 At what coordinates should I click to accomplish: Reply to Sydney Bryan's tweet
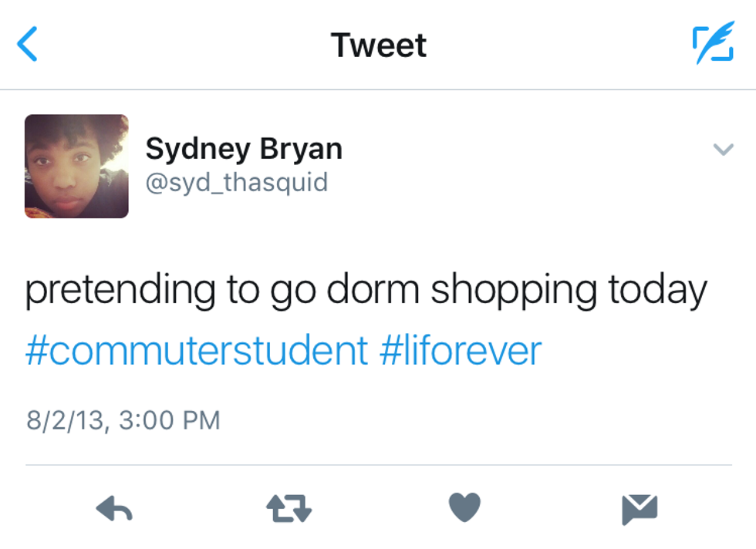tap(114, 508)
